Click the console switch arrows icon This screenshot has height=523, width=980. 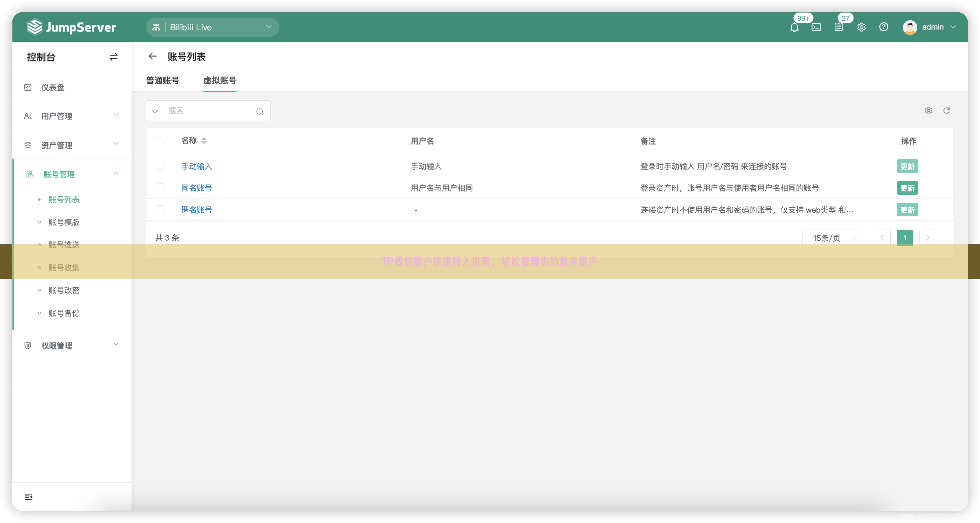113,57
